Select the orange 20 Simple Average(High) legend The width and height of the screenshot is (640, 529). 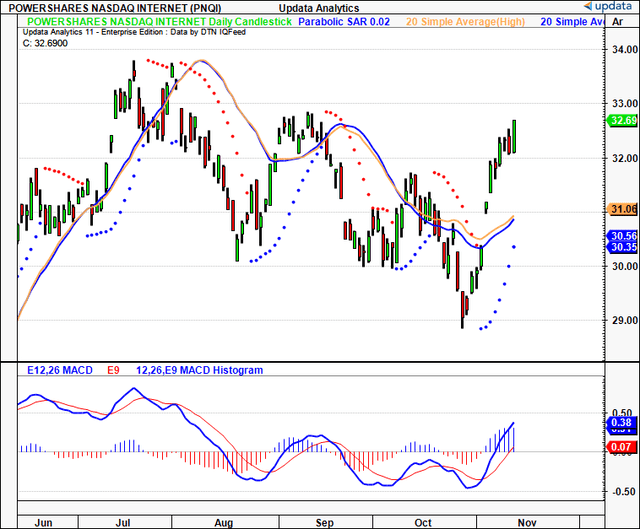[465, 22]
